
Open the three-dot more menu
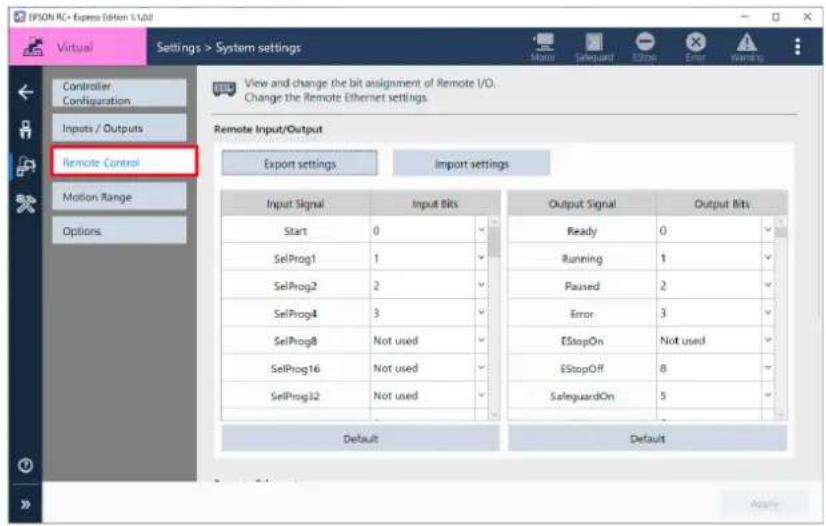[798, 47]
